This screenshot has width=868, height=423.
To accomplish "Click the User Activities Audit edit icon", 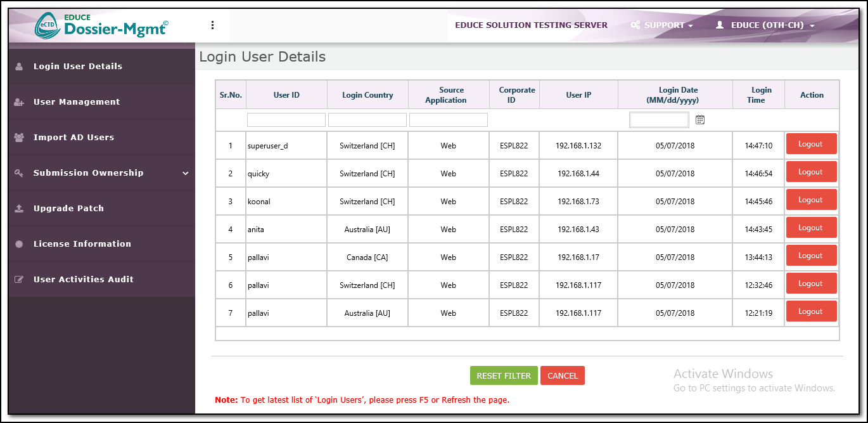I will tap(19, 280).
